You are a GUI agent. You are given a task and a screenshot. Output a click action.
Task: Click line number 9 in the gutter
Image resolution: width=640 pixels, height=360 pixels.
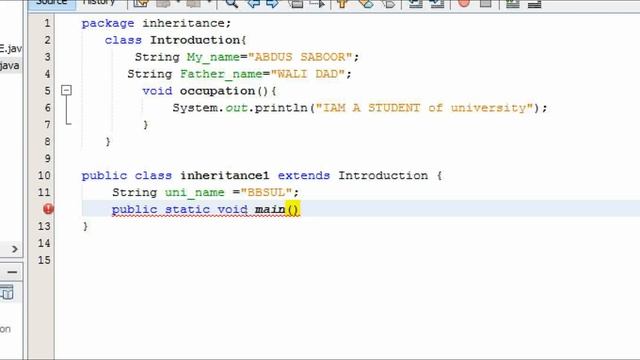(47, 158)
